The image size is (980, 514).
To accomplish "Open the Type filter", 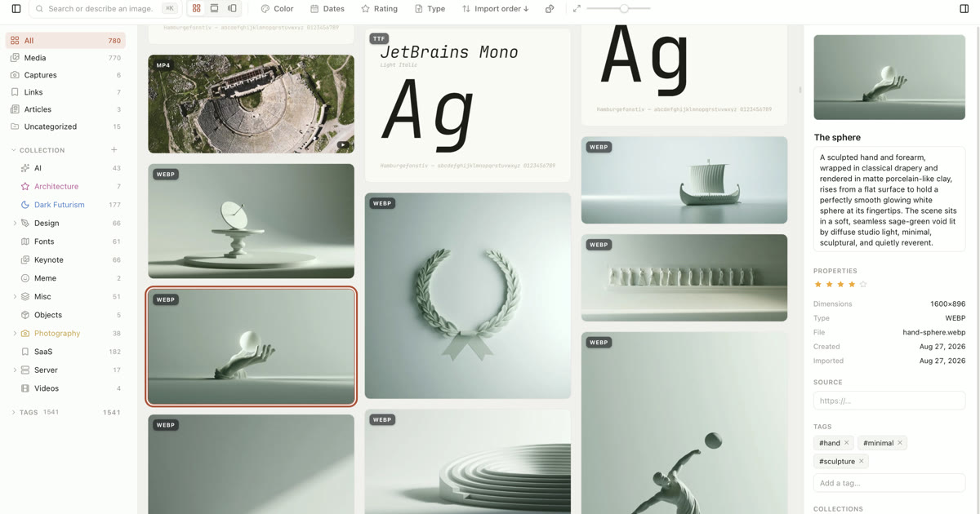I will pos(430,9).
